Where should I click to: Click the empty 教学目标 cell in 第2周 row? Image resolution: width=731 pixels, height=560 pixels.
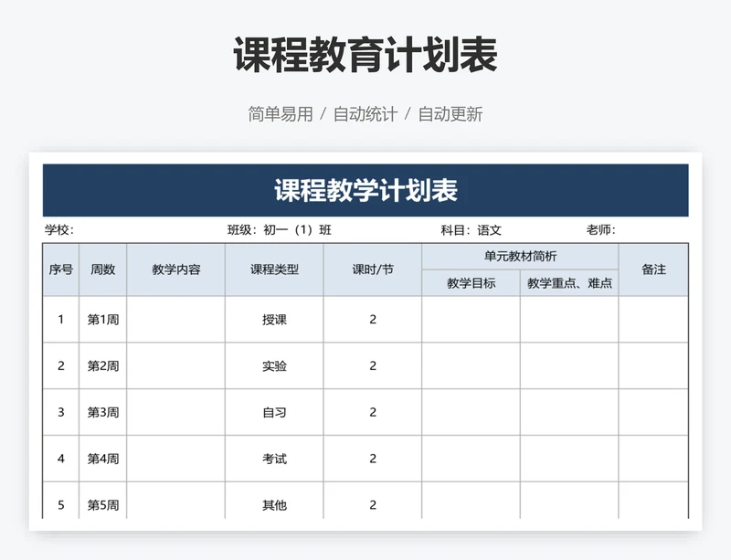(471, 365)
